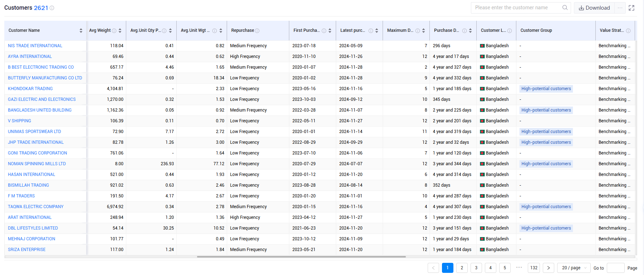Click High-potential customers tag for TAQWA ELECTRIC
The width and height of the screenshot is (644, 275).
[546, 207]
